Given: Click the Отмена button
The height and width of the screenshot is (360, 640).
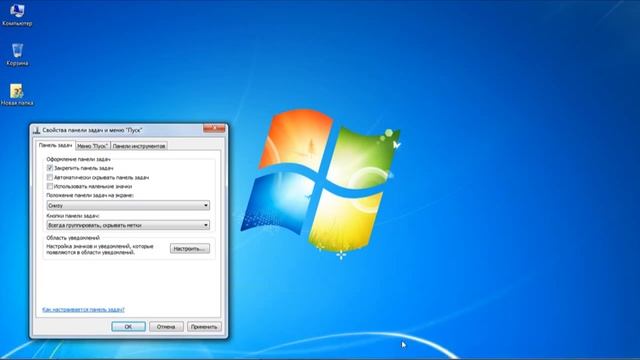Looking at the screenshot, I should click(166, 327).
